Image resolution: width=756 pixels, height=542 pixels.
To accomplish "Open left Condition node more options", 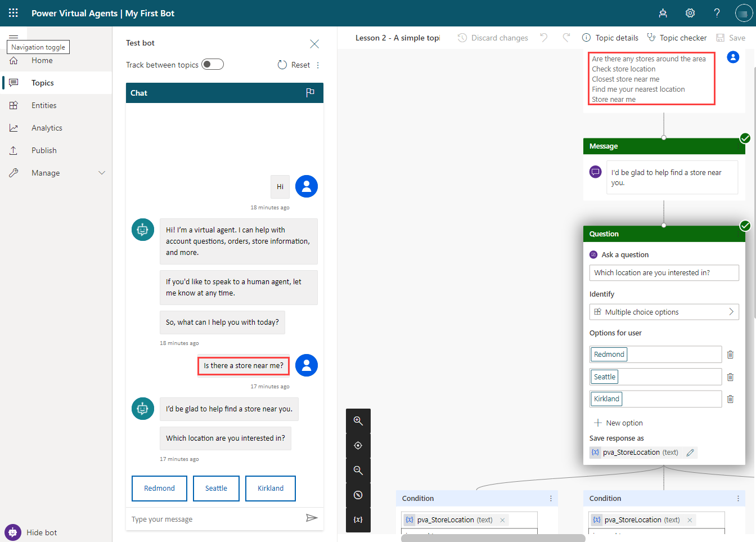I will [x=551, y=499].
